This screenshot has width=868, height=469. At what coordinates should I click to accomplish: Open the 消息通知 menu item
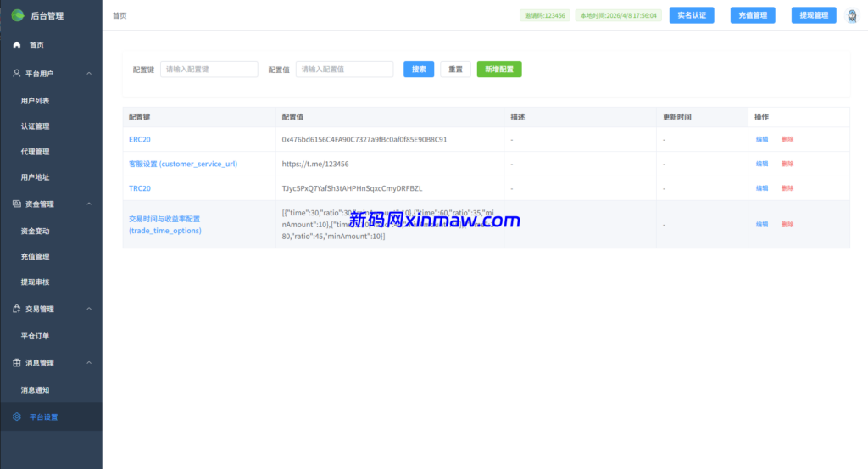coord(51,390)
